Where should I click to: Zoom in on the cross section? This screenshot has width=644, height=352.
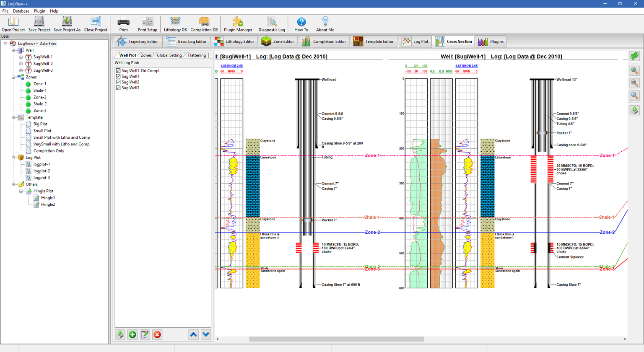[634, 71]
